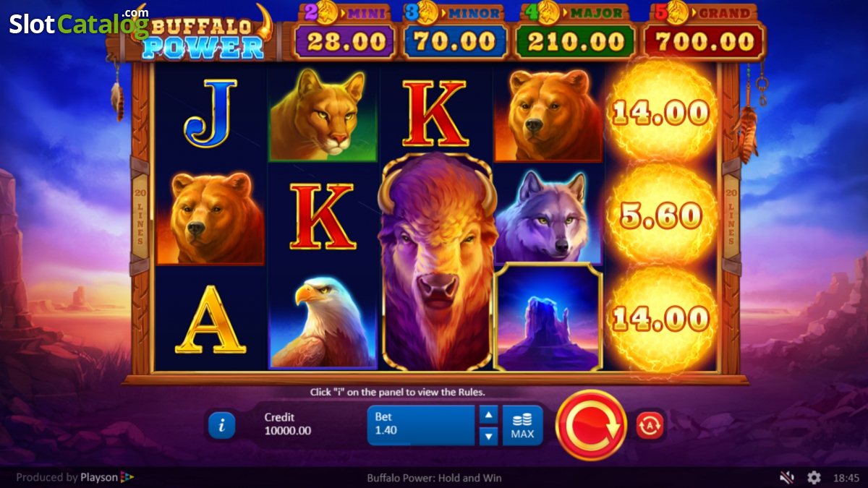Screen dimensions: 868x488
Task: Open the info rules panel
Action: click(221, 426)
